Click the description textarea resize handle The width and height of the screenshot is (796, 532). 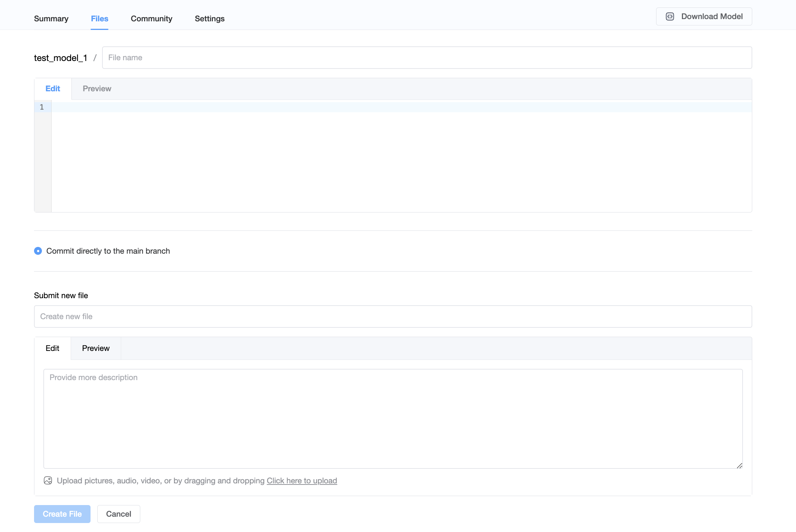click(x=739, y=465)
